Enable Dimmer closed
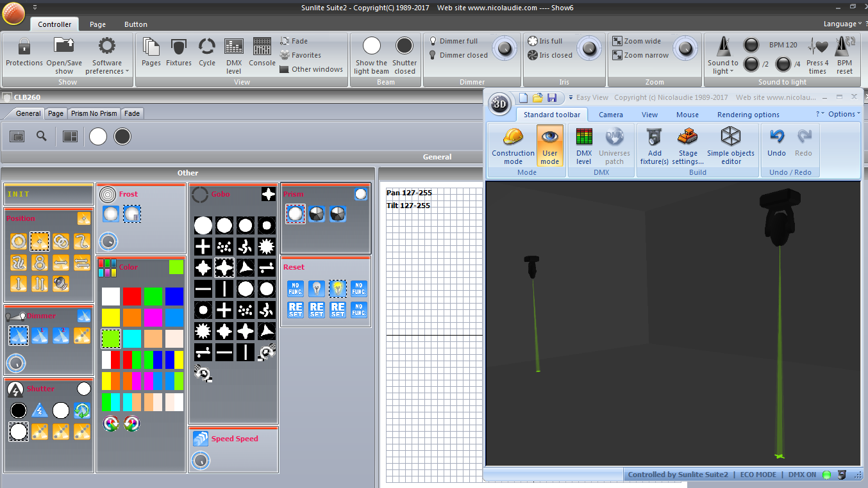The width and height of the screenshot is (868, 488). click(458, 55)
